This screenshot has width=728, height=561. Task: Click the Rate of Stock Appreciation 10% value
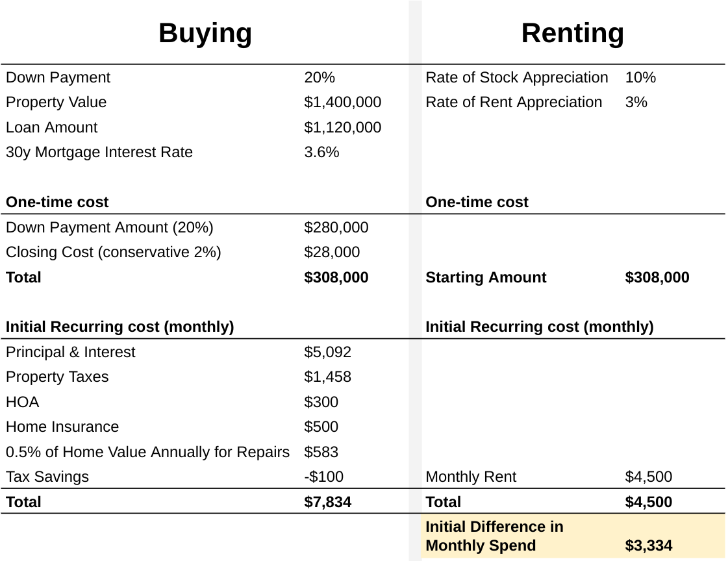(640, 78)
